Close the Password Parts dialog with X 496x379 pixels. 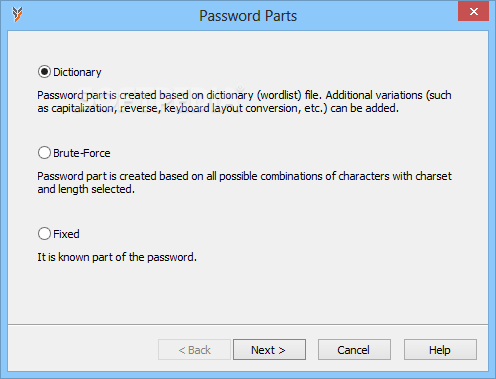473,12
